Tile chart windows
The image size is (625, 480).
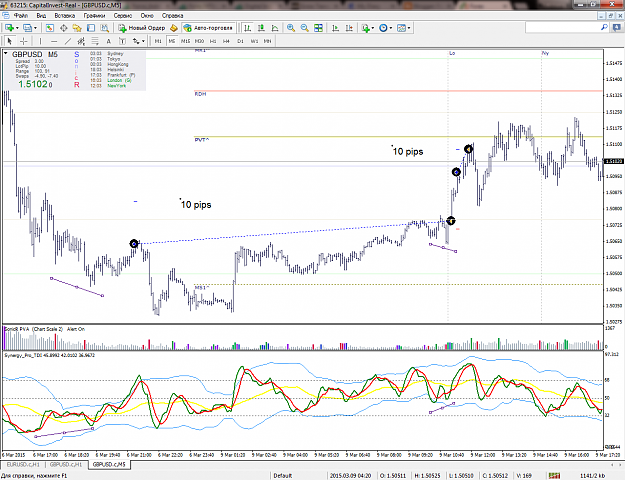click(x=318, y=28)
